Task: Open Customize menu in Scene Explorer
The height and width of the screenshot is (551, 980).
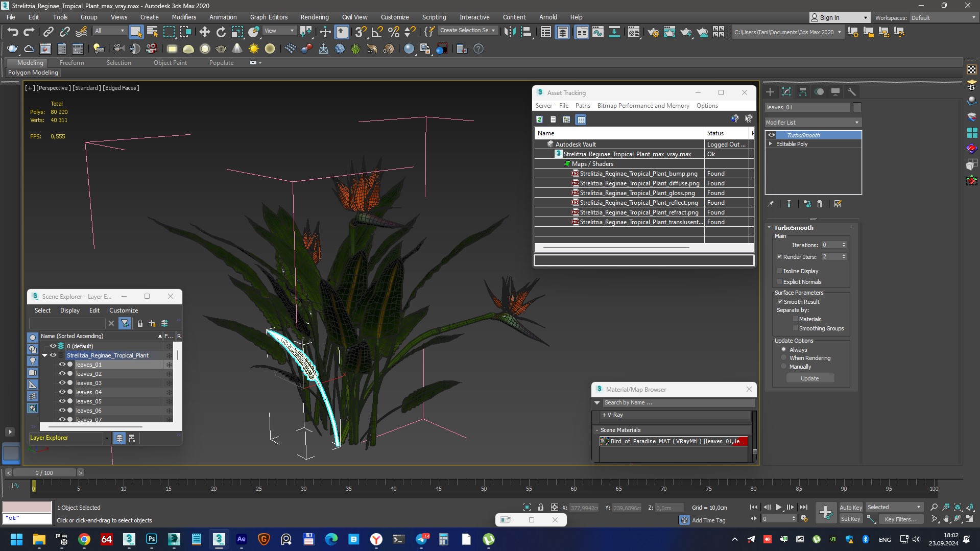Action: click(x=124, y=310)
